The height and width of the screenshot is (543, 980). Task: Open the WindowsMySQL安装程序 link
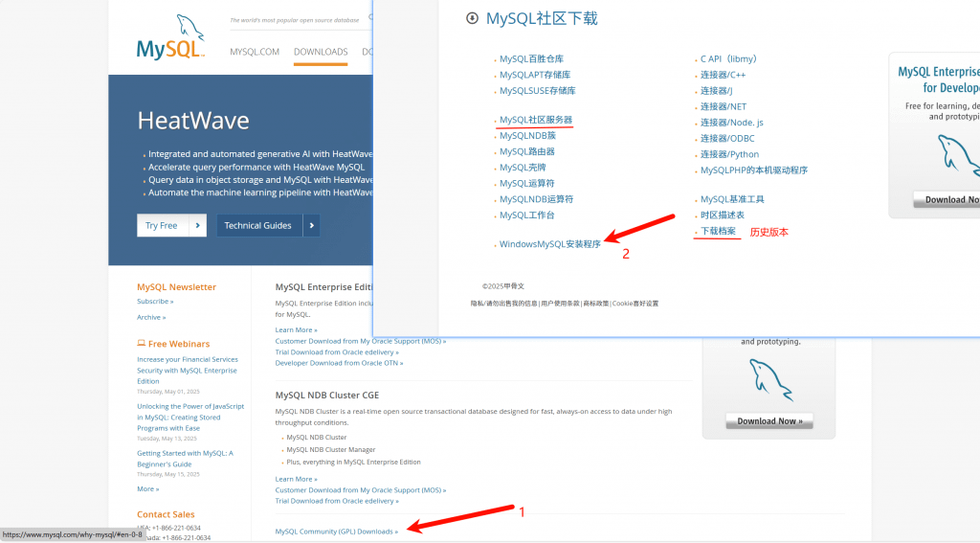pos(549,244)
